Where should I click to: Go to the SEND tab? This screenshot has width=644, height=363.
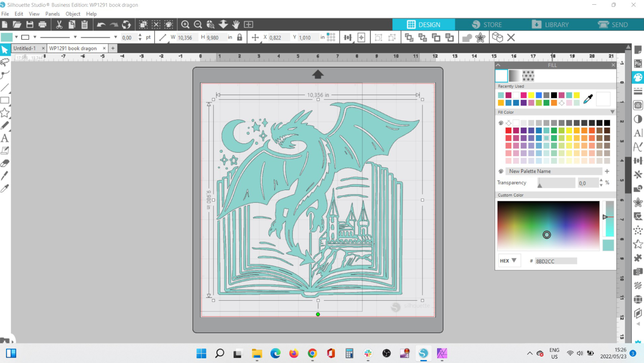(613, 24)
